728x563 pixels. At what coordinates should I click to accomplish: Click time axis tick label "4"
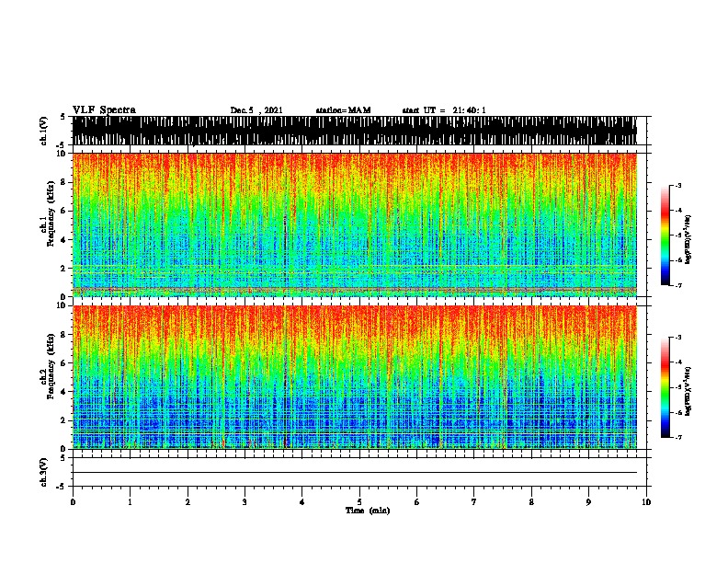coord(302,502)
